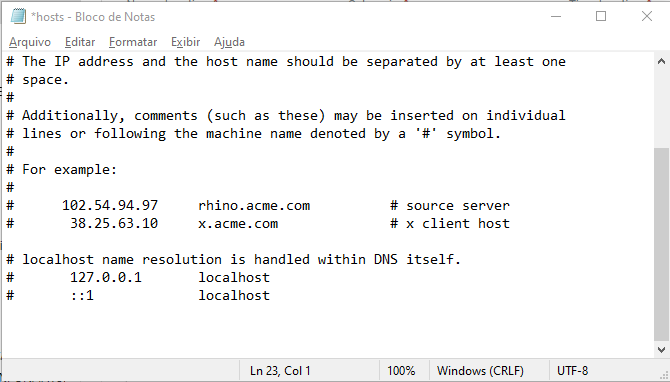Open the Arquivo menu
This screenshot has width=670, height=382.
click(30, 42)
